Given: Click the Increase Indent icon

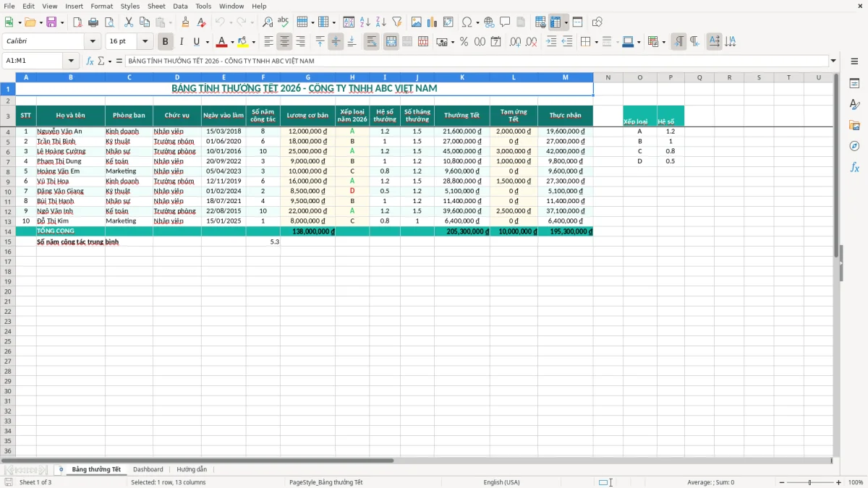Looking at the screenshot, I should pos(551,42).
